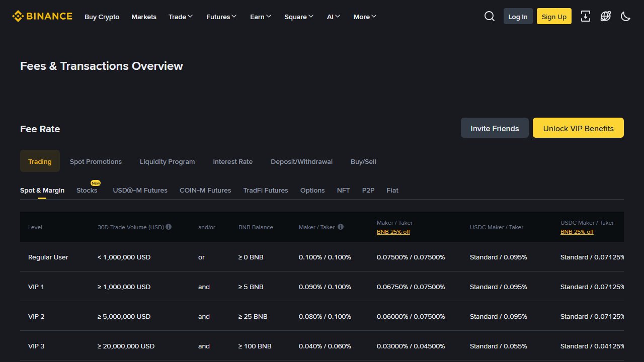This screenshot has height=362, width=644.
Task: Click the '≥ 20,000,000 USD' volume cell
Action: point(126,346)
